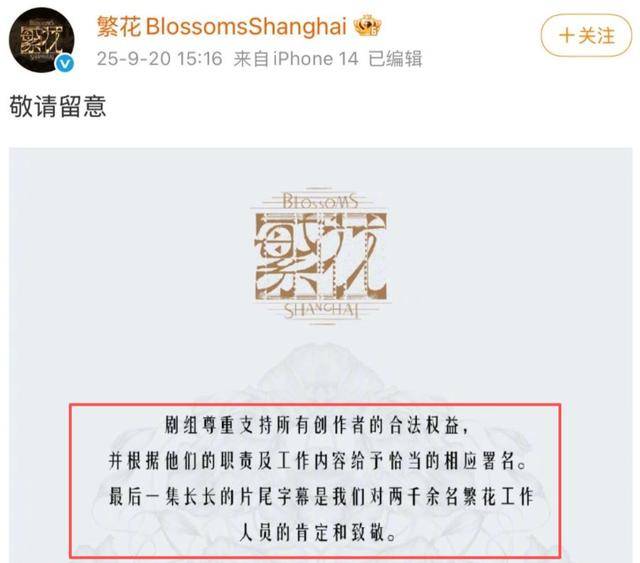Click the 25-9-20 15:16 timestamp
Screen dimensions: 640x563
tap(160, 59)
